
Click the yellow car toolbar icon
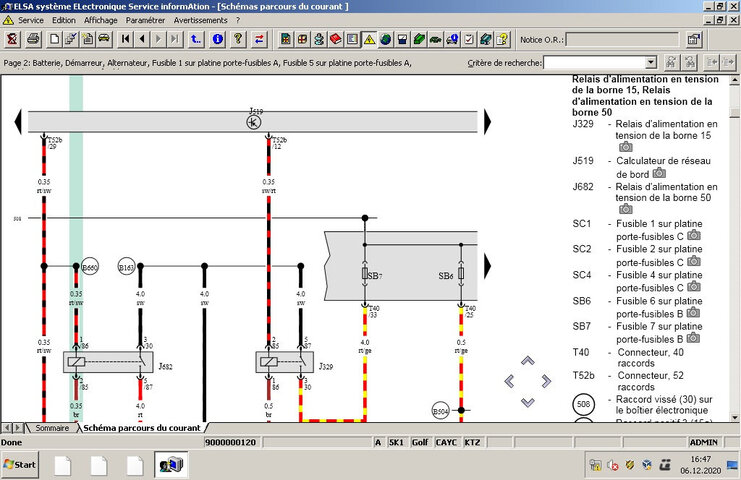(x=104, y=39)
